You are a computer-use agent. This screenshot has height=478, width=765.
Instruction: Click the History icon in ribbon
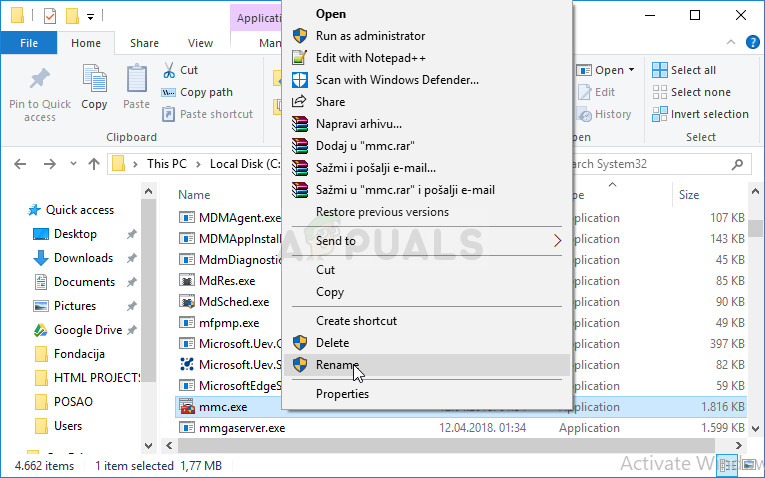tap(584, 114)
